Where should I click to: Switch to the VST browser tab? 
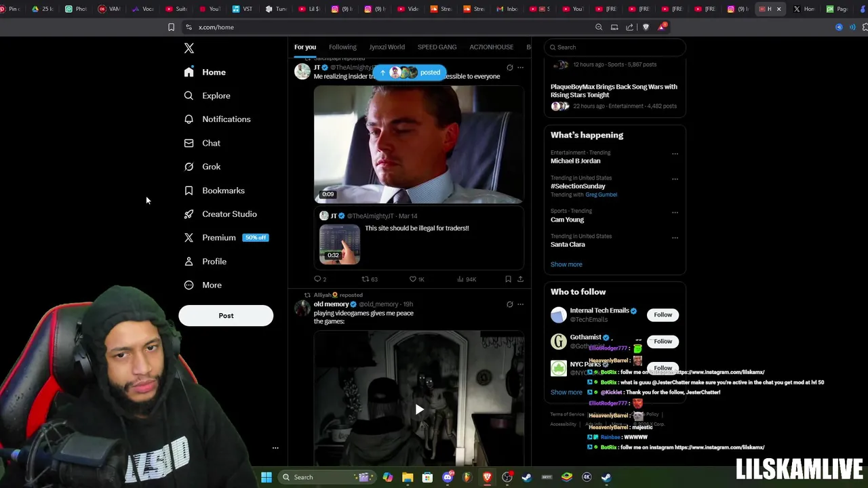pyautogui.click(x=243, y=9)
